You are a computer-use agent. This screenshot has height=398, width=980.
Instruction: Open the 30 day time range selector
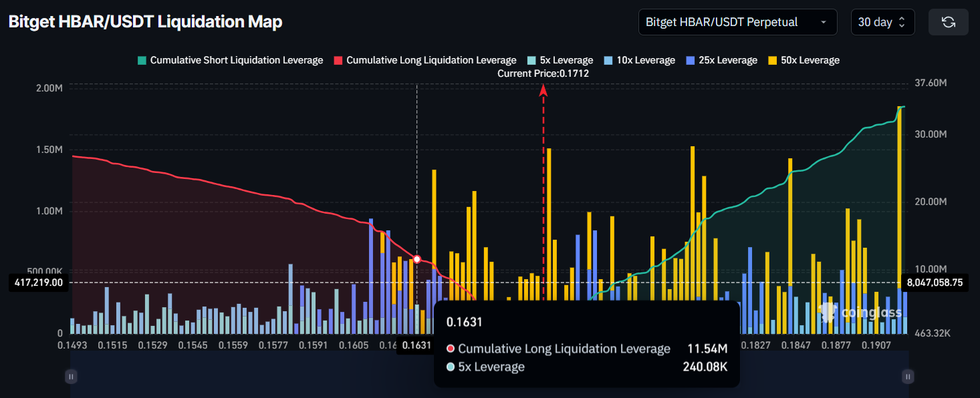click(882, 22)
